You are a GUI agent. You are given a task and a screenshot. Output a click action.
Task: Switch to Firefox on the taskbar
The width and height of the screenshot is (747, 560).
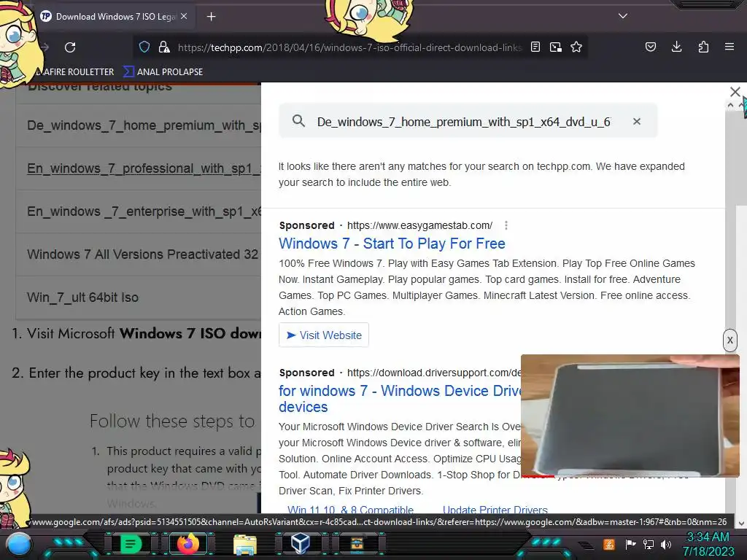[187, 544]
